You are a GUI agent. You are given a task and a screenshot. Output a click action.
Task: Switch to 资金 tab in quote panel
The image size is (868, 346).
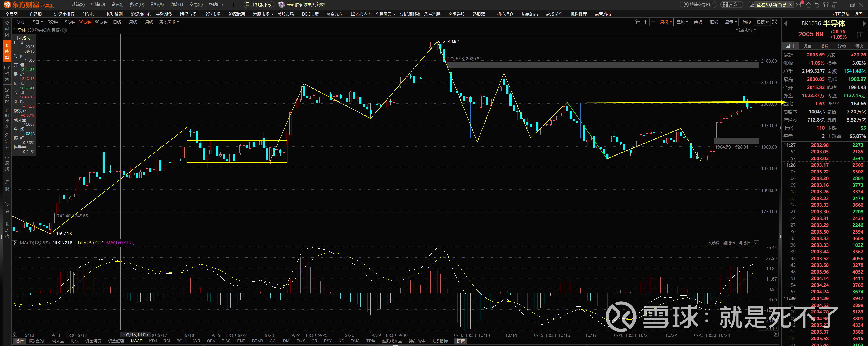(x=807, y=46)
